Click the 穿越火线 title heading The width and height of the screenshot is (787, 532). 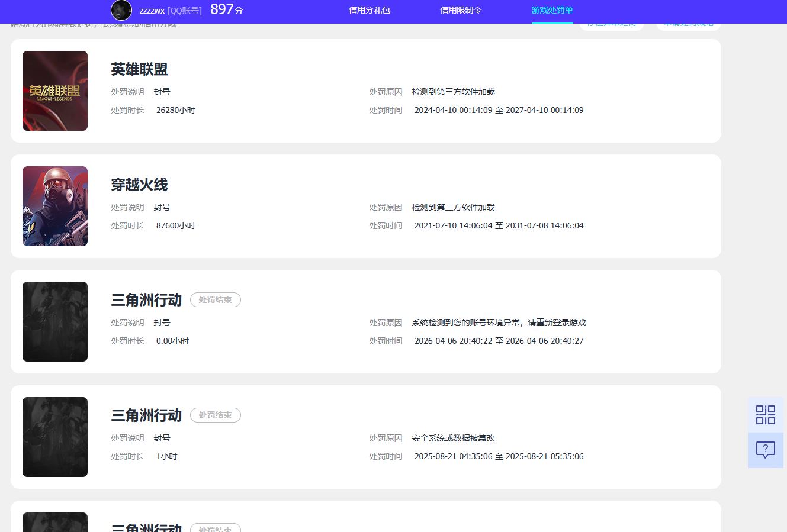coord(139,185)
